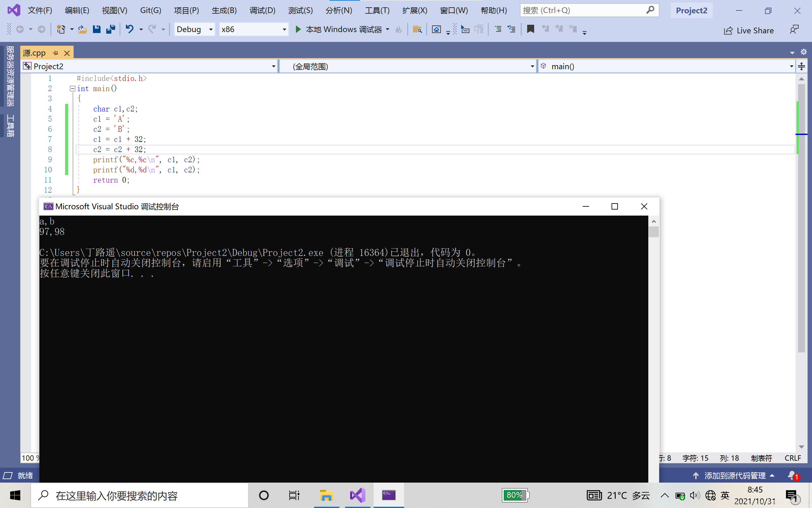Image resolution: width=812 pixels, height=508 pixels.
Task: Click the Visual Studio logo icon at top left
Action: click(14, 10)
